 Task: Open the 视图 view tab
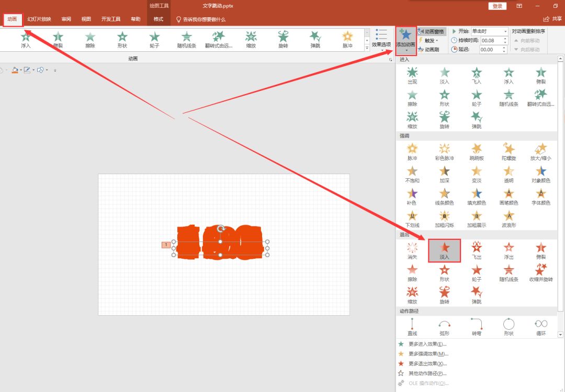[86, 19]
